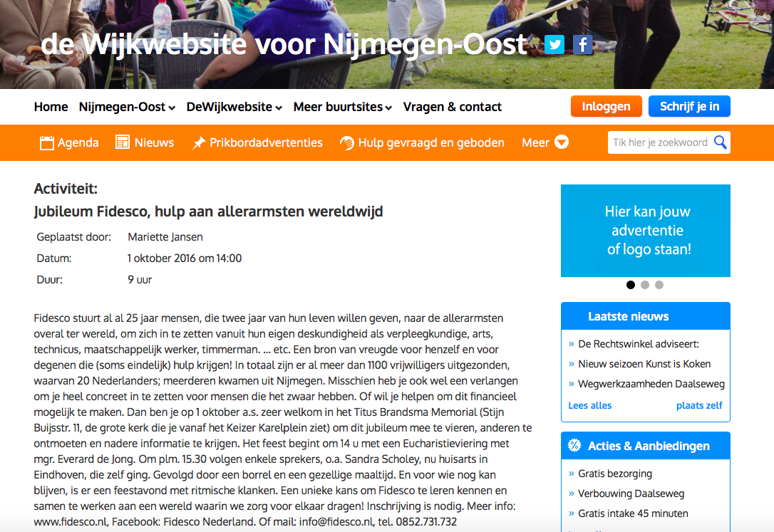Click into the Tik hier je zoekwoord field
774x532 pixels.
[660, 142]
